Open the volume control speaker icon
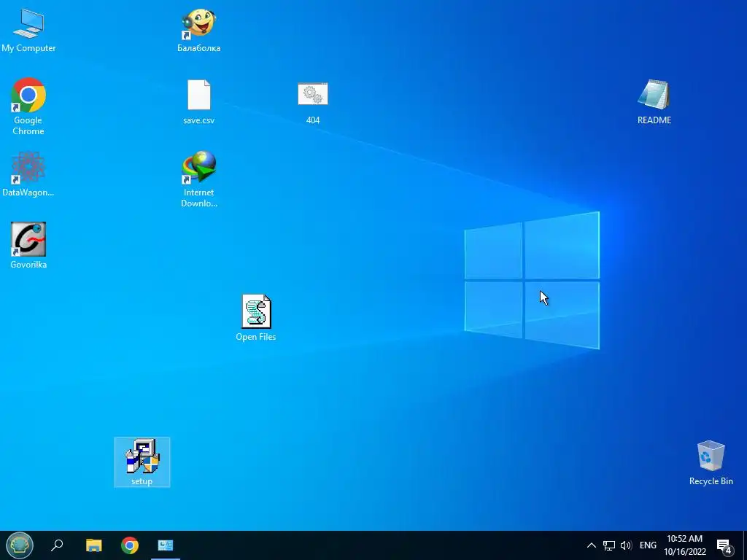Screen dimensions: 747x560 coord(626,545)
